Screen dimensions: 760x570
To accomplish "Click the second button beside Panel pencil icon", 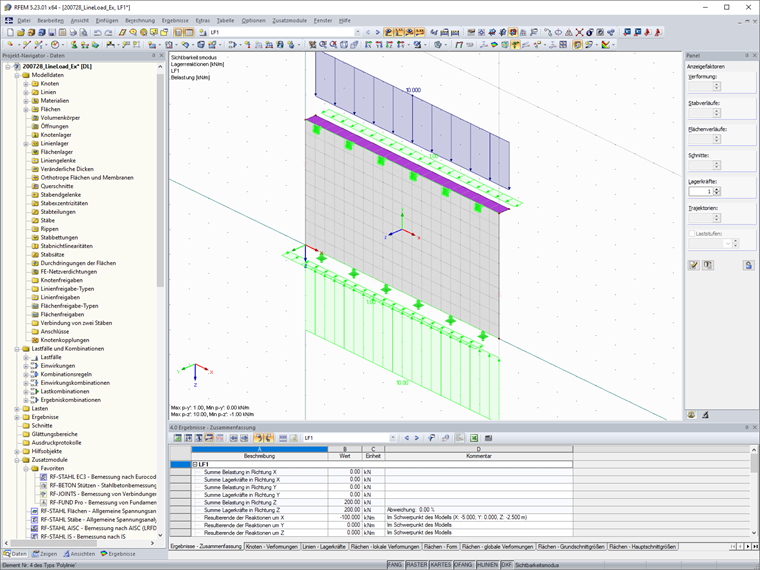I will (x=708, y=265).
